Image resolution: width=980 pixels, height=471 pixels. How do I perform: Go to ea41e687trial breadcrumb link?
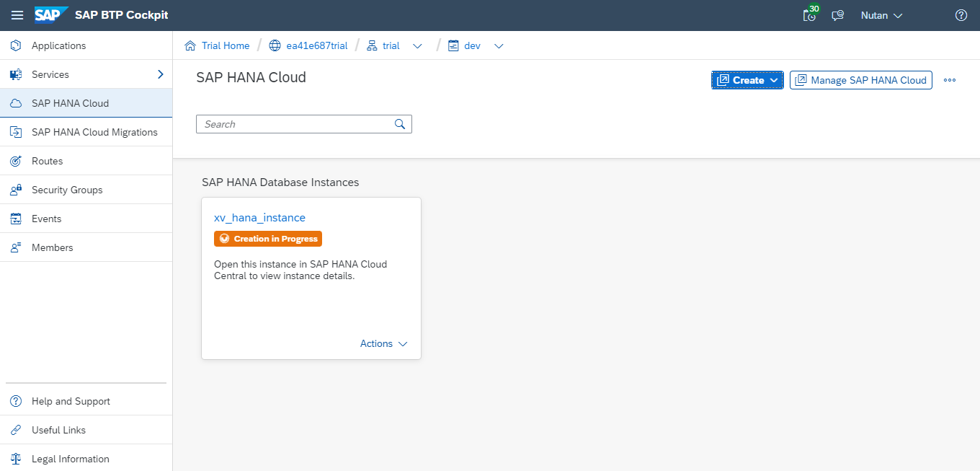[x=317, y=45]
